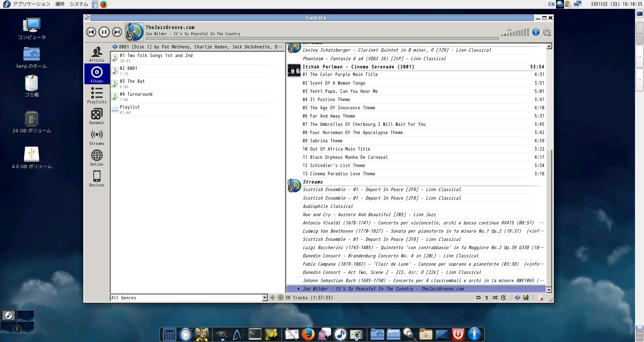Screen dimensions: 644x342
Task: Enable consume mode
Action: [503, 298]
